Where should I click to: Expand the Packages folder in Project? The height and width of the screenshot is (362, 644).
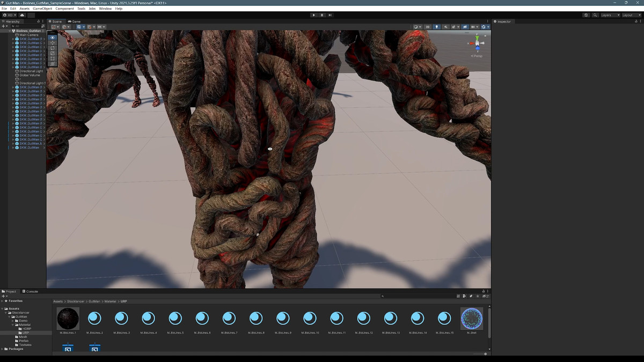click(3, 349)
